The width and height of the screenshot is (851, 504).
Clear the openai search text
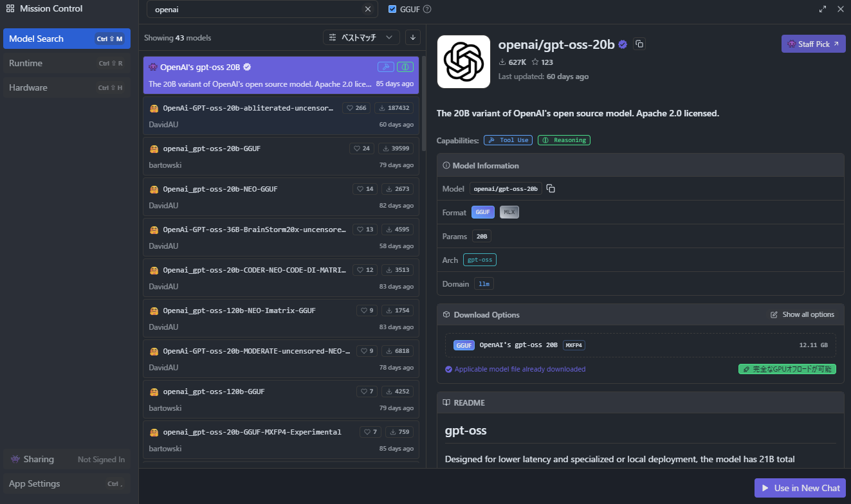pyautogui.click(x=368, y=9)
